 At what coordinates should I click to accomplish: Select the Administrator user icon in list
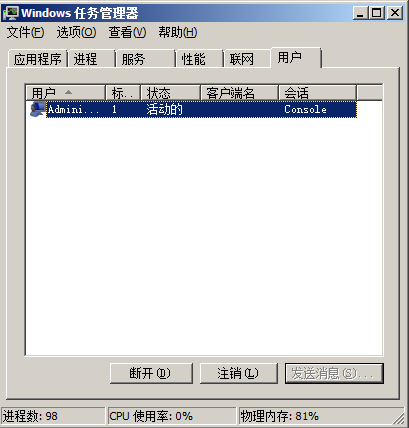click(x=37, y=109)
